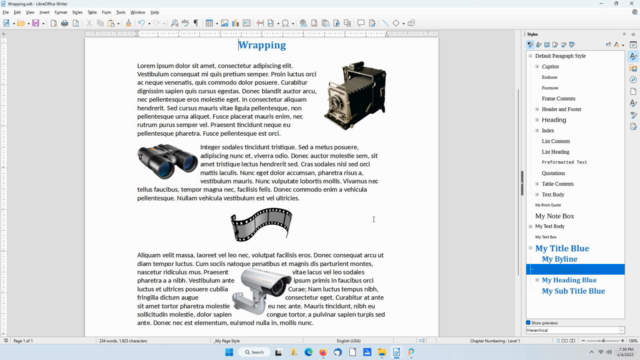Open the Table menu
The width and height of the screenshot is (640, 360).
tap(92, 12)
